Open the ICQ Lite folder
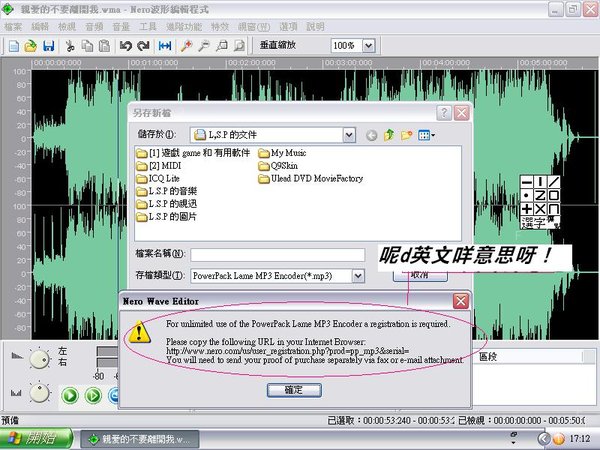This screenshot has width=600, height=450. click(x=158, y=178)
